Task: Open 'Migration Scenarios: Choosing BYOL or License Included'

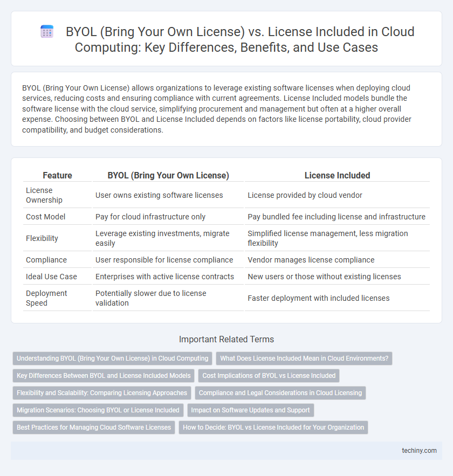Action: coord(98,410)
